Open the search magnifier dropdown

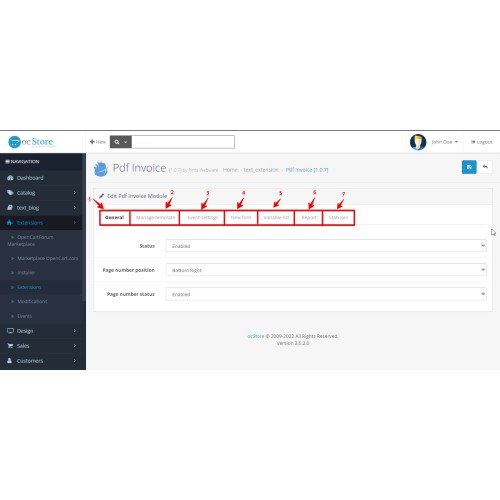click(121, 142)
